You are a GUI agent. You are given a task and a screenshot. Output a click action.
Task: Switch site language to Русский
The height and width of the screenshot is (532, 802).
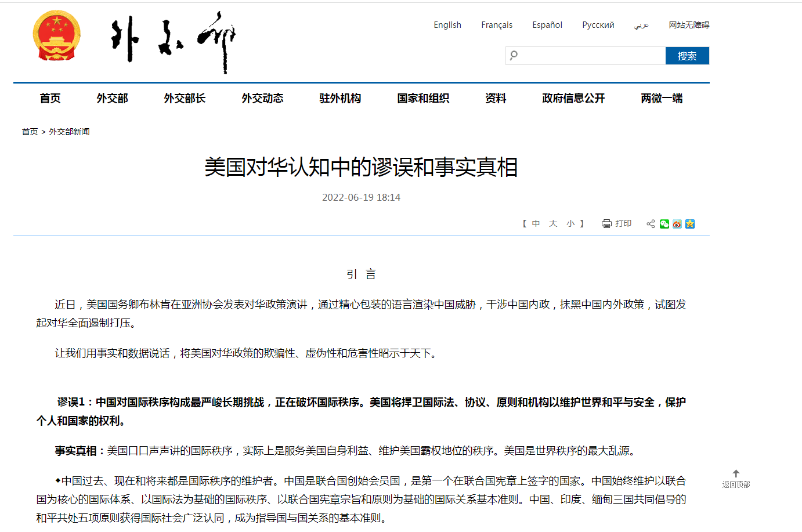(598, 25)
